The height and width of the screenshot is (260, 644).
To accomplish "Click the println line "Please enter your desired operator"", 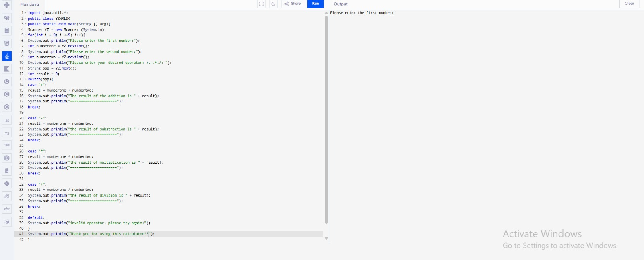I will click(x=100, y=63).
